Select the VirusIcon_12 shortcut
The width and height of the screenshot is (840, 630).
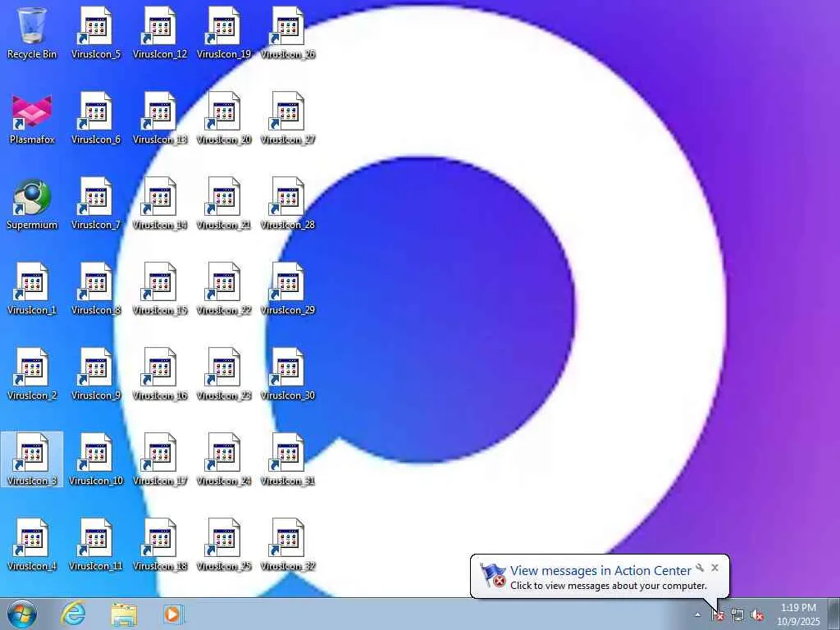pos(160,33)
